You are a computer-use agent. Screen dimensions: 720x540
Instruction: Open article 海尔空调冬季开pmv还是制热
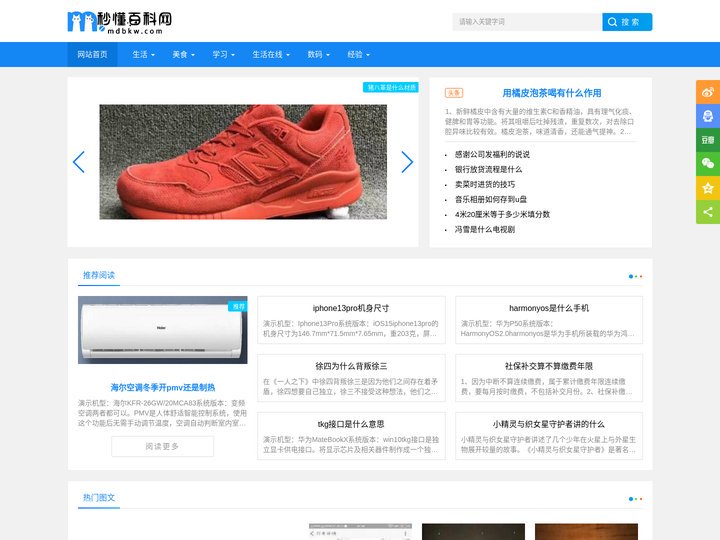[163, 388]
